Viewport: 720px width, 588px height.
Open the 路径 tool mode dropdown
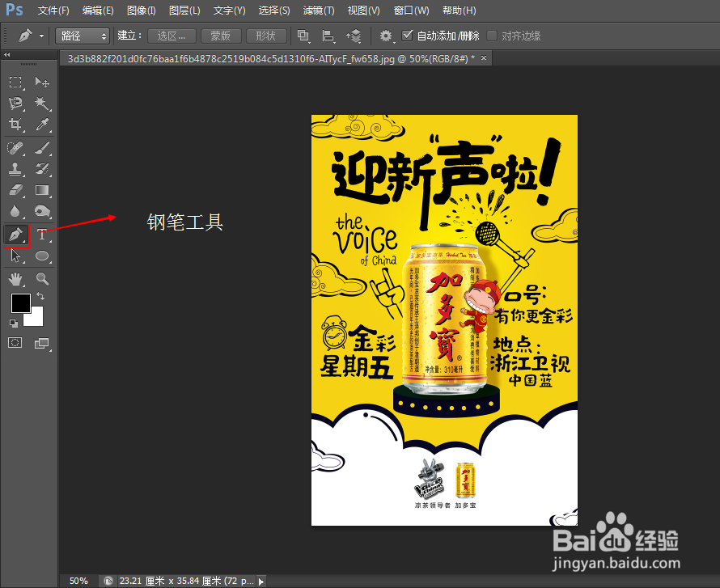[x=83, y=36]
